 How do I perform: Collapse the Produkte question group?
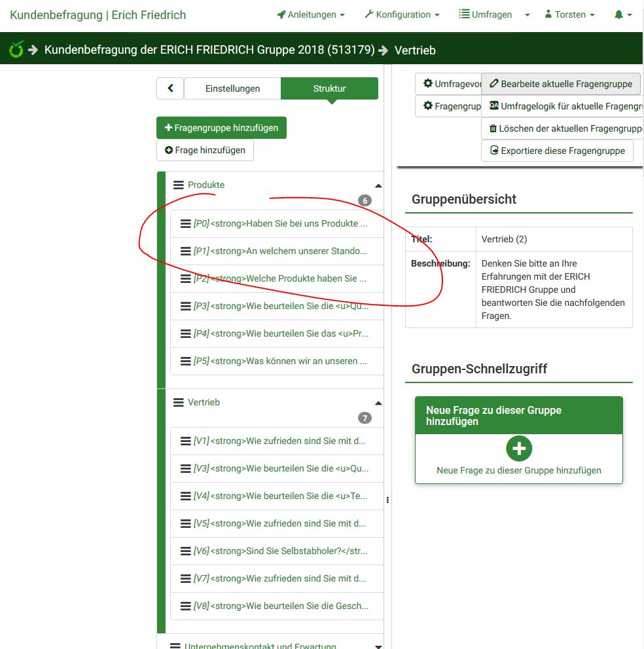click(378, 186)
